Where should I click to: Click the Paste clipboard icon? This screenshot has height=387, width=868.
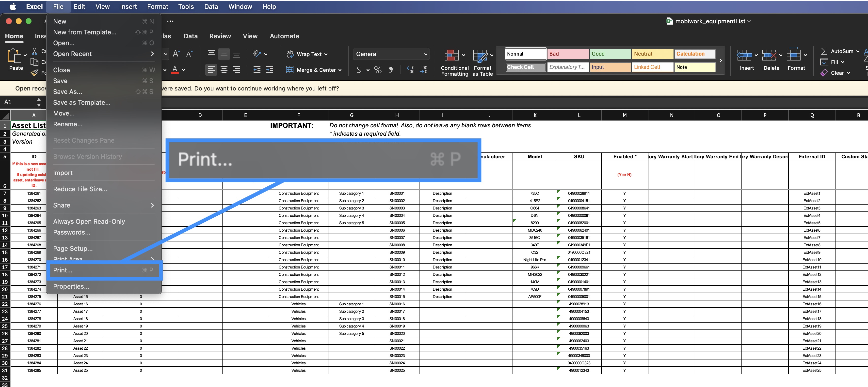click(14, 56)
